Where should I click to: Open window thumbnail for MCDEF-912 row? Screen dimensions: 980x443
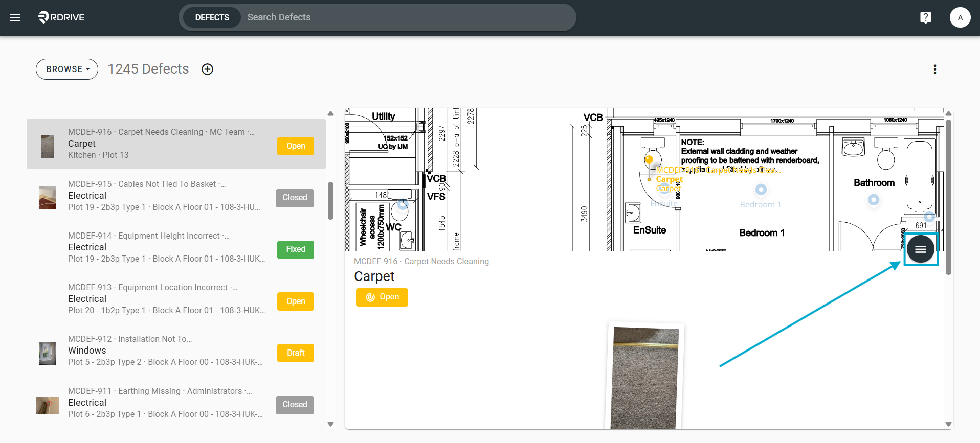[x=48, y=353]
